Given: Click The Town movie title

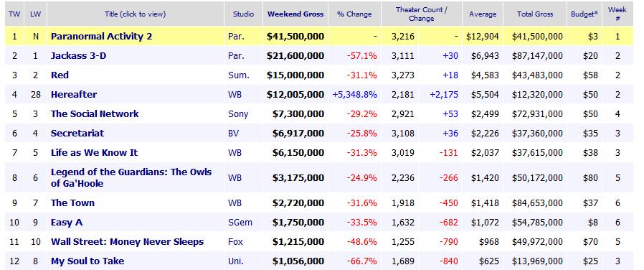Looking at the screenshot, I should pyautogui.click(x=72, y=202).
